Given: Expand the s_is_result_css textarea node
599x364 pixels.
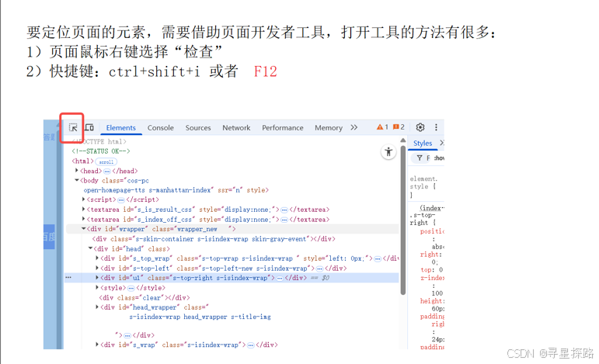Looking at the screenshot, I should coord(84,209).
